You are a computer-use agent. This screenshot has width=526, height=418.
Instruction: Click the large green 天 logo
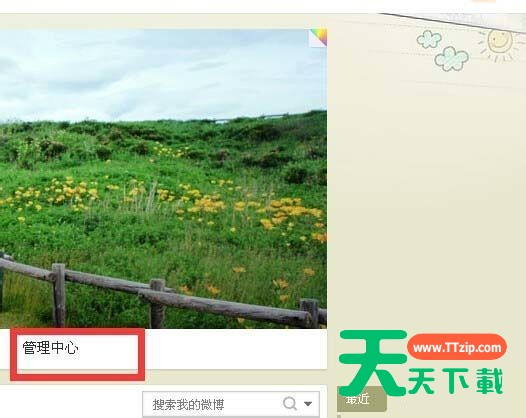[373, 362]
